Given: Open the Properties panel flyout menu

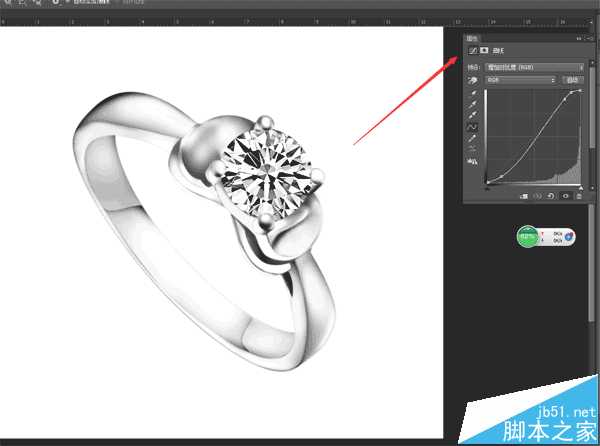Looking at the screenshot, I should pyautogui.click(x=590, y=38).
